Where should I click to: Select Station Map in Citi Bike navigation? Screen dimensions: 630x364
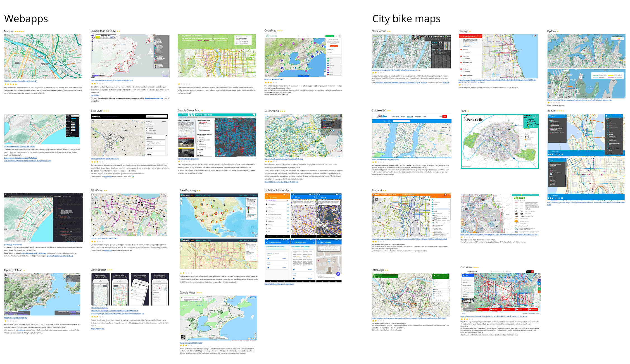410,116
